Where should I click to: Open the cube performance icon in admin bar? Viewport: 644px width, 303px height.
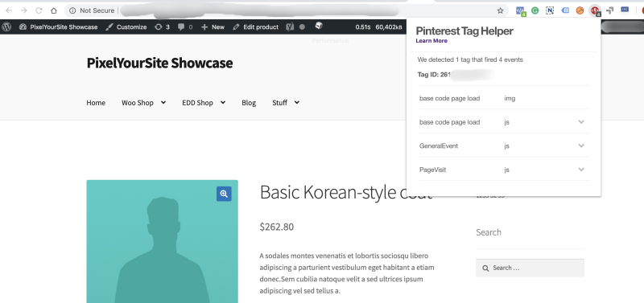tap(319, 27)
